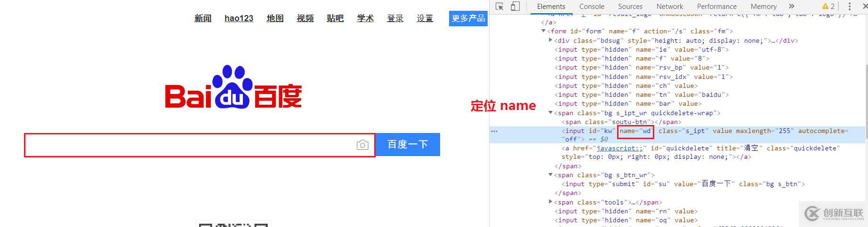Switch to the Console tab
This screenshot has width=868, height=227.
tap(592, 6)
